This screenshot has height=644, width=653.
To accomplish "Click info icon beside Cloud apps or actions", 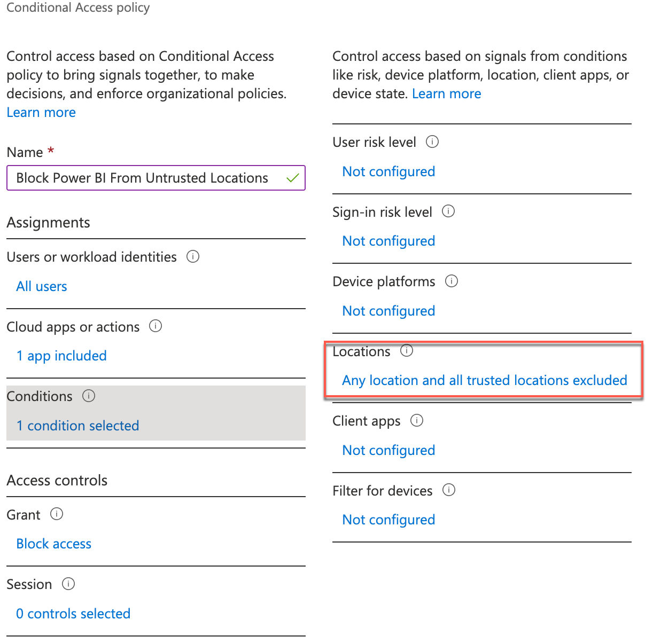I will pos(156,326).
